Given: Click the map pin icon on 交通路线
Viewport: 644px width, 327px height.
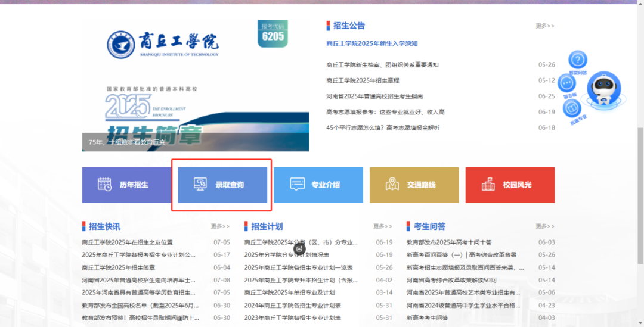Looking at the screenshot, I should (392, 184).
